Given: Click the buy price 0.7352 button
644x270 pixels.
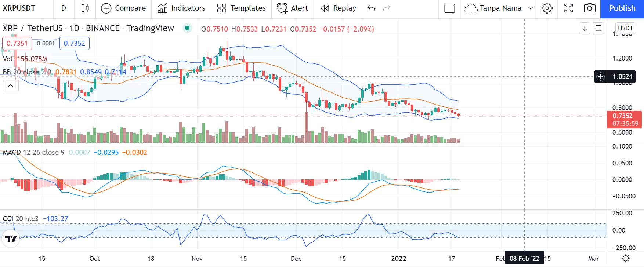Looking at the screenshot, I should (74, 43).
